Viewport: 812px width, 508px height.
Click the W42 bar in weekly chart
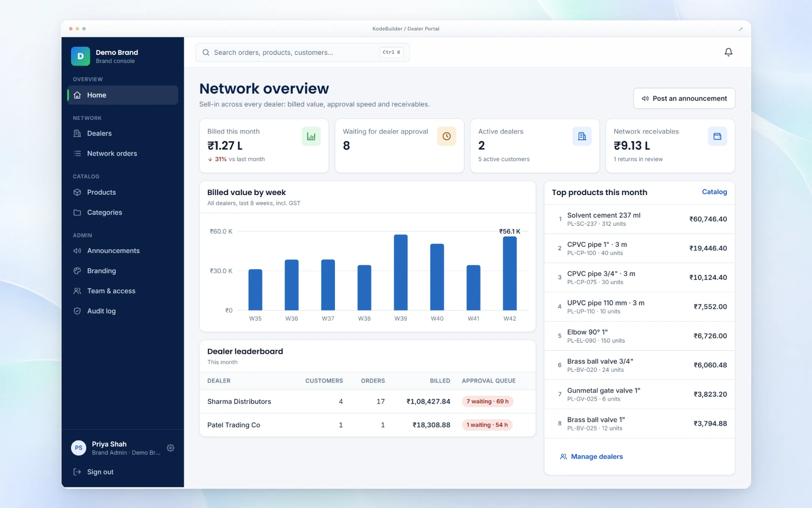pyautogui.click(x=510, y=273)
